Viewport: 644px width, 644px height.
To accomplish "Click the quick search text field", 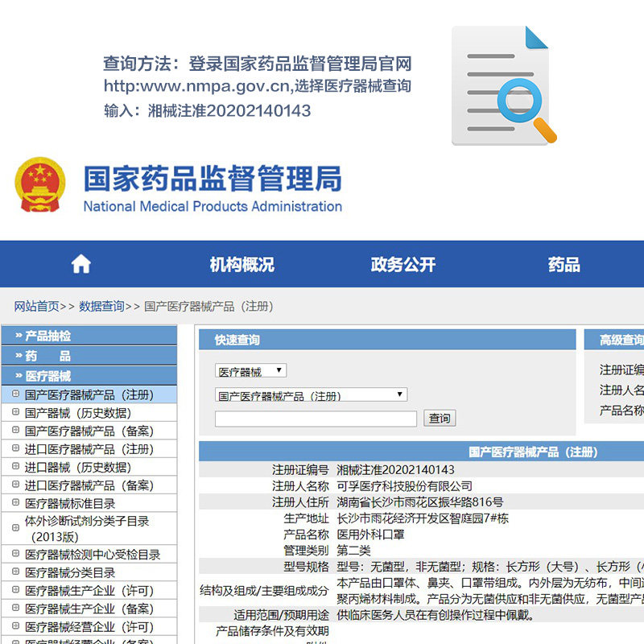I will tap(316, 419).
